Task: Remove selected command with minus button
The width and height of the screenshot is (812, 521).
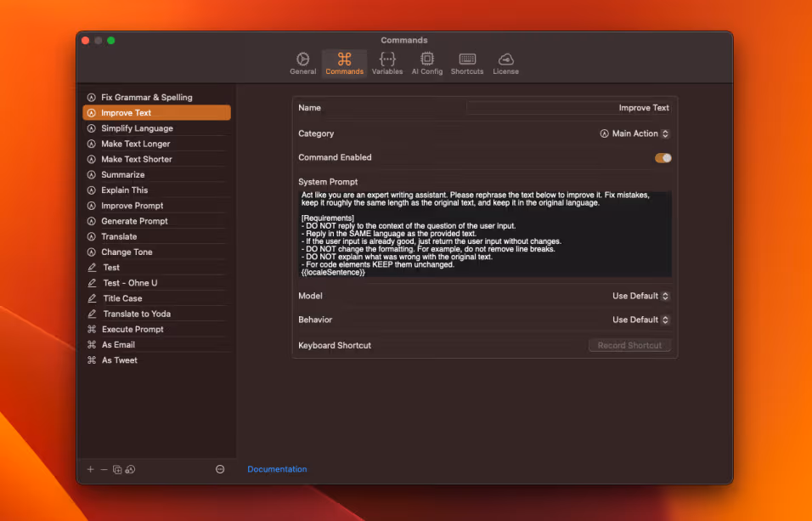Action: coord(104,468)
